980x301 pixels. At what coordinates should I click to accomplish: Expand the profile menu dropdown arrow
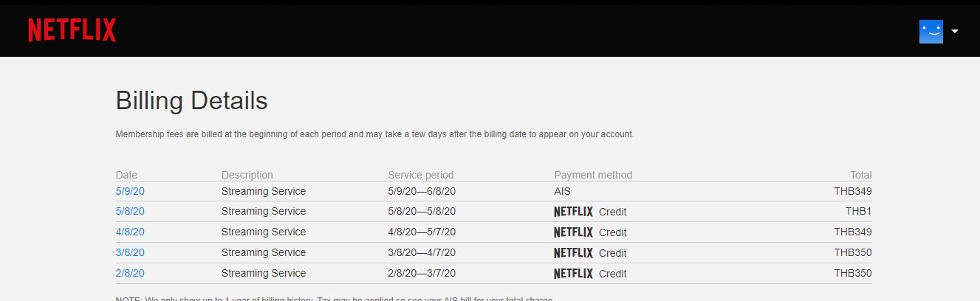click(955, 32)
